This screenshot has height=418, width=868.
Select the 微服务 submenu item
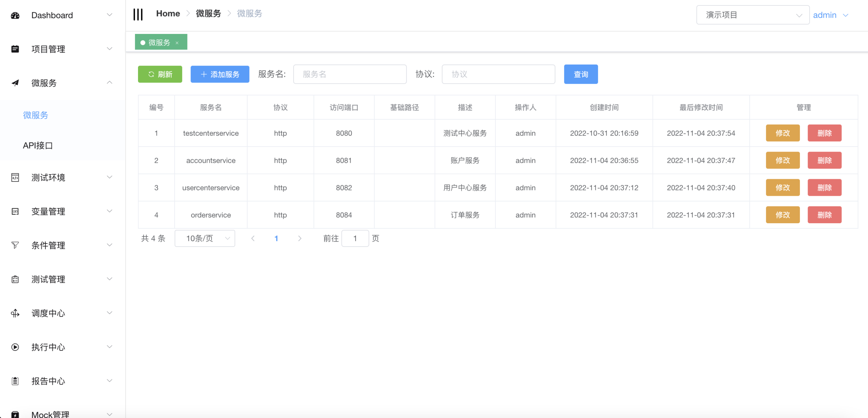coord(36,115)
